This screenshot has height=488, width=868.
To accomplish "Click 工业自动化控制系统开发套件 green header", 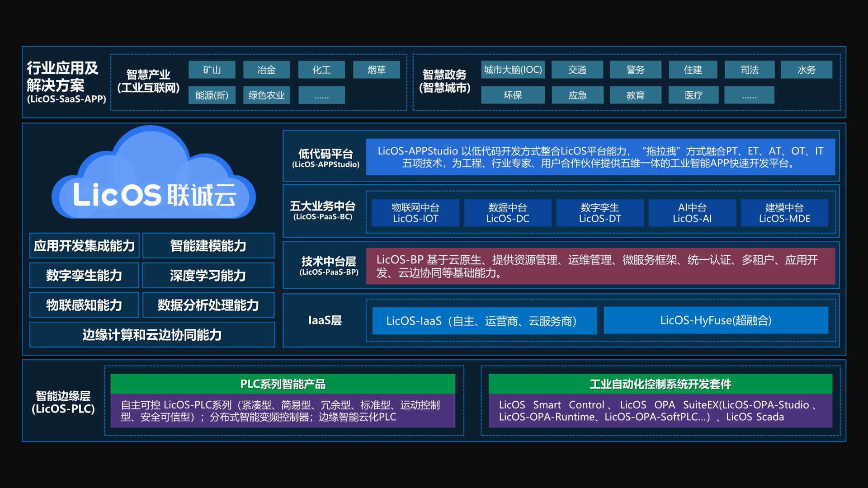I will pos(660,384).
